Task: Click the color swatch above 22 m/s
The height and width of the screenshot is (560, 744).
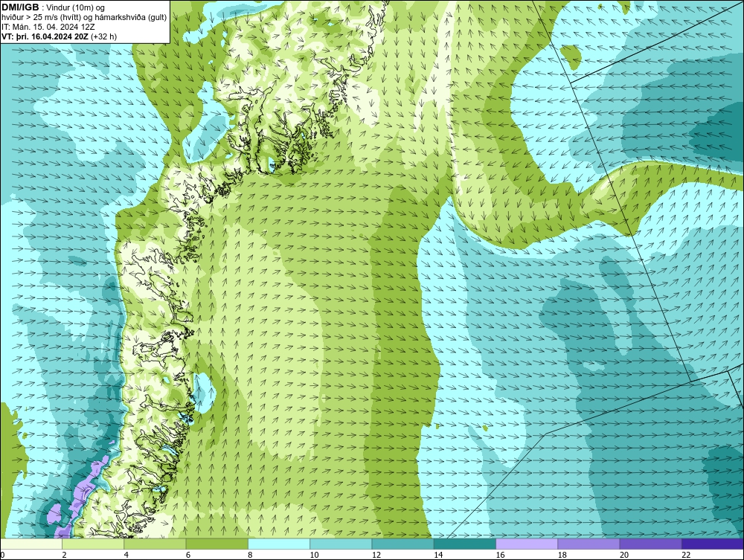Action: coord(713,544)
